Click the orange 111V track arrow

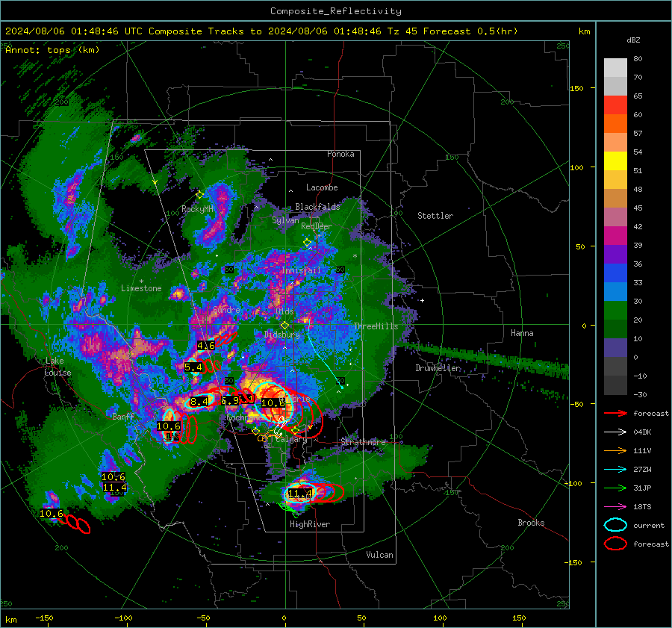coord(615,450)
